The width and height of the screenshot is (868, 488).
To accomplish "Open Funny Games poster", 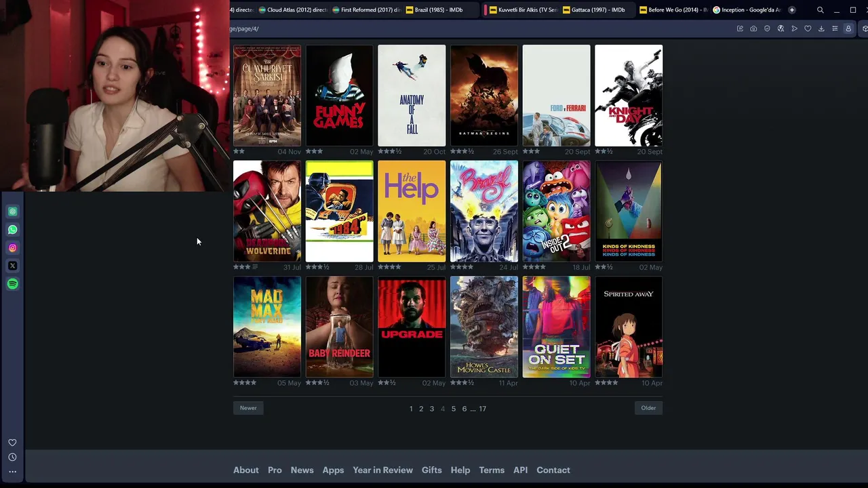I will pos(340,96).
